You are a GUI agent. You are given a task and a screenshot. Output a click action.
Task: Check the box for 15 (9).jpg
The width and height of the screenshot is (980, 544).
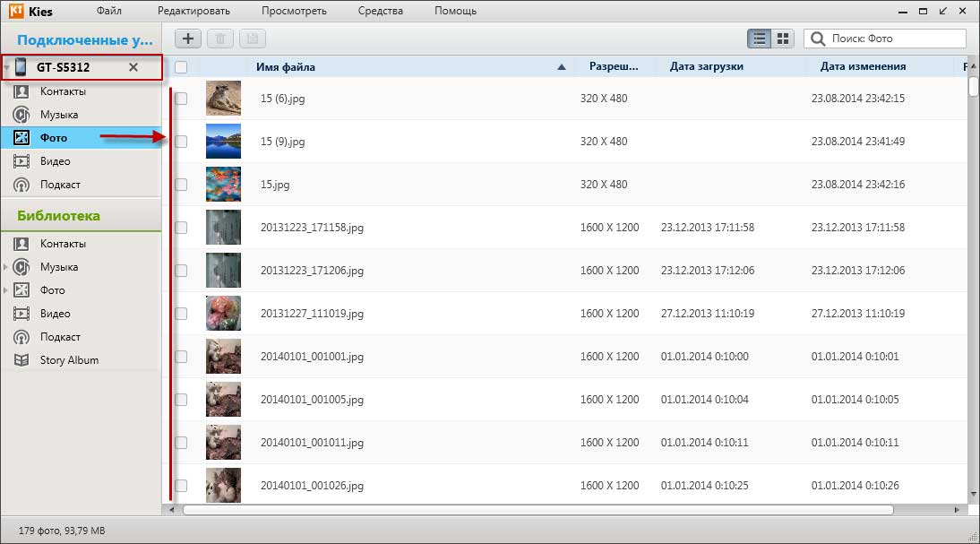pos(181,142)
